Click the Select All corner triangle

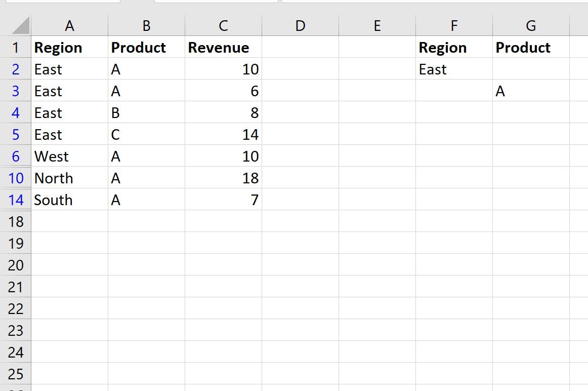coord(21,25)
